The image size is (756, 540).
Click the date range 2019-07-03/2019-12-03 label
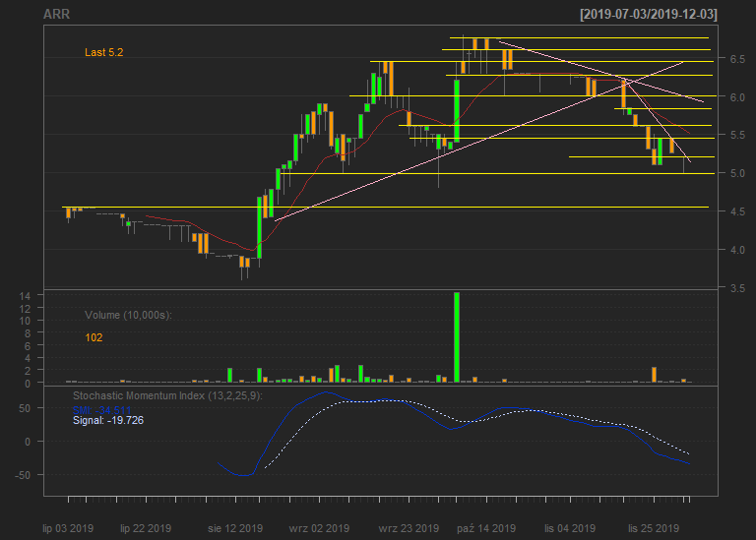[x=649, y=14]
